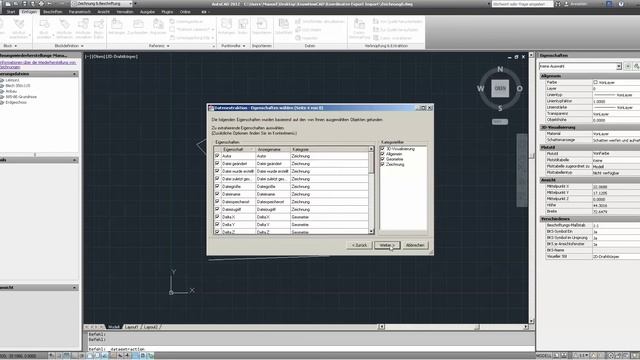
Task: Click the Zuschneiden icon in ribbon
Action: tap(138, 27)
